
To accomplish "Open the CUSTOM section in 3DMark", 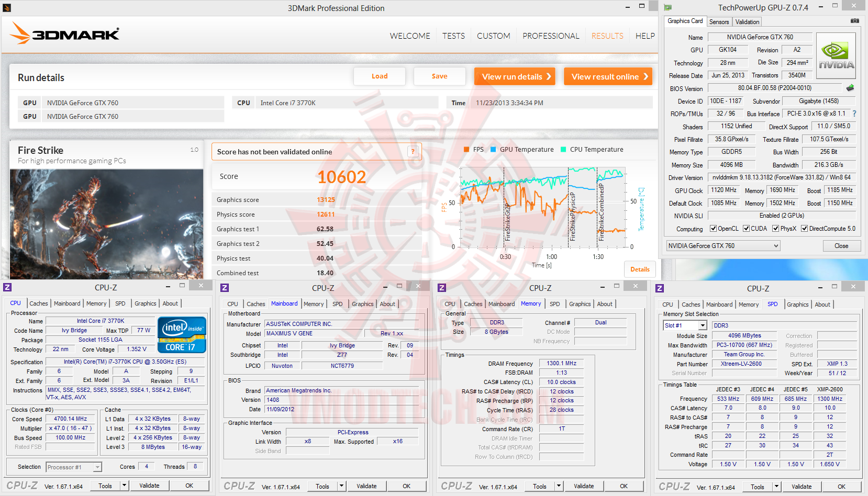I will tap(493, 36).
